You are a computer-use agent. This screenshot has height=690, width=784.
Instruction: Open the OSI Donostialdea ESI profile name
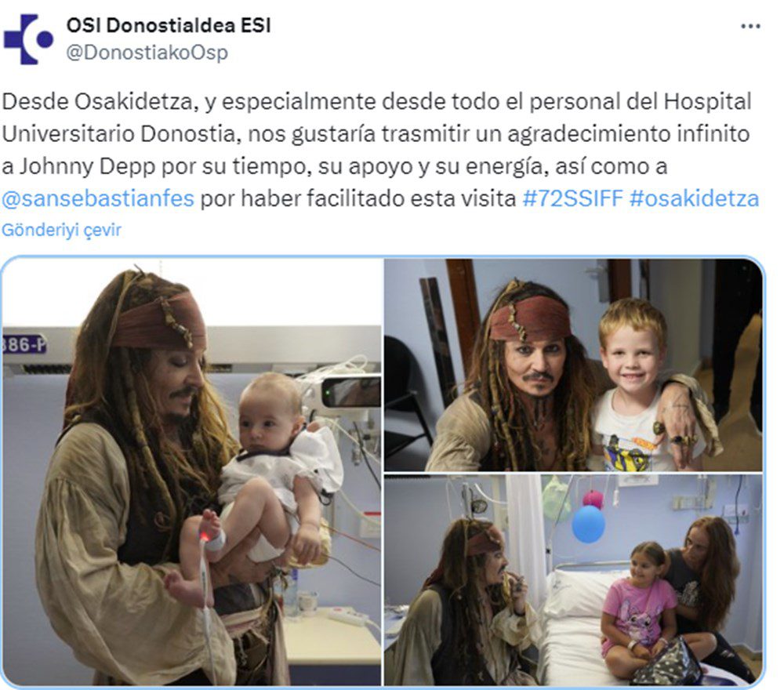[169, 25]
